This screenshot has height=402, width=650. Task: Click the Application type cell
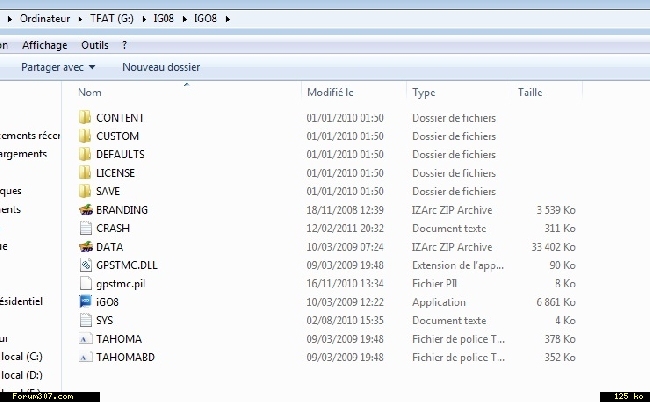[439, 302]
